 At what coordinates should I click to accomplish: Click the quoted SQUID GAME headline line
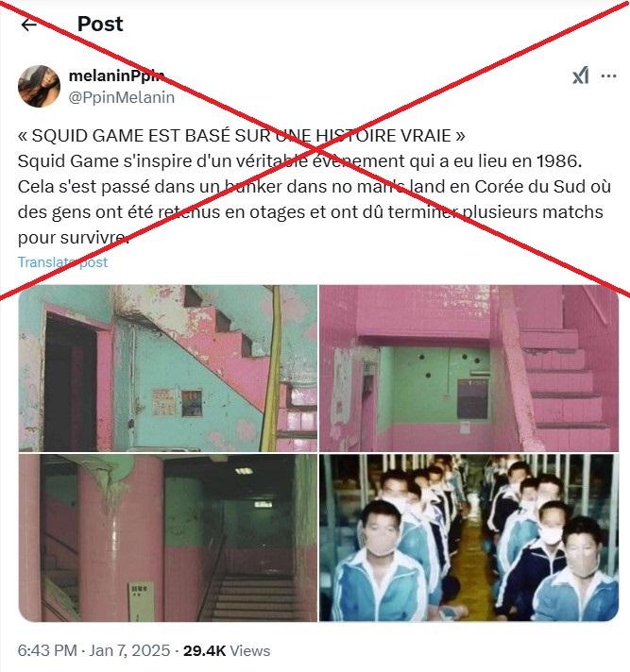click(x=242, y=136)
